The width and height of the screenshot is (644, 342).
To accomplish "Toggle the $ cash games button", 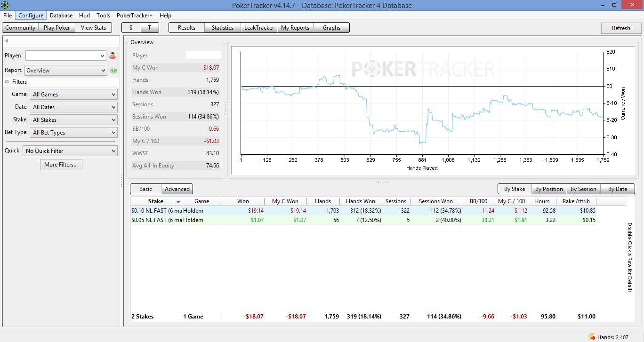I will coord(131,28).
